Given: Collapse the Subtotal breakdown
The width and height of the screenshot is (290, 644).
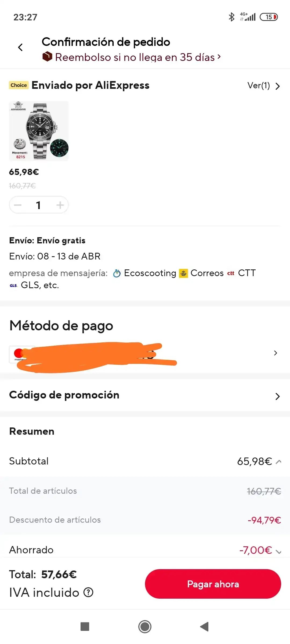Looking at the screenshot, I should (278, 462).
